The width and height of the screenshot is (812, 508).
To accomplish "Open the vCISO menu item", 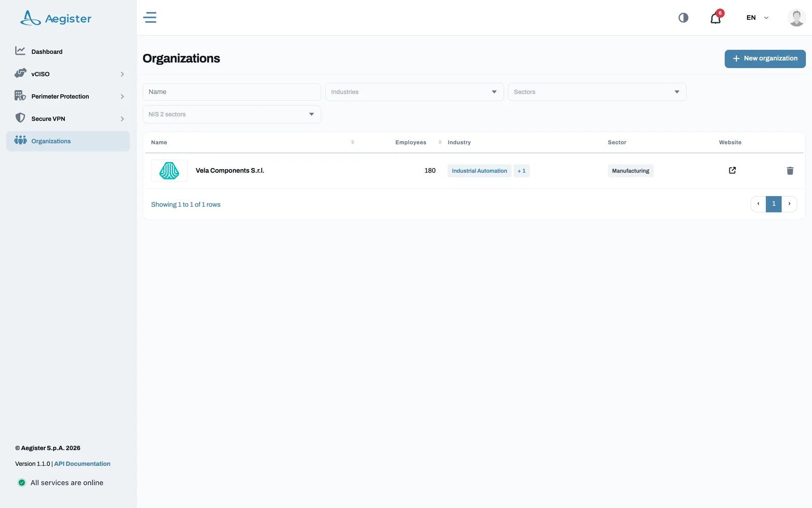I will point(68,74).
